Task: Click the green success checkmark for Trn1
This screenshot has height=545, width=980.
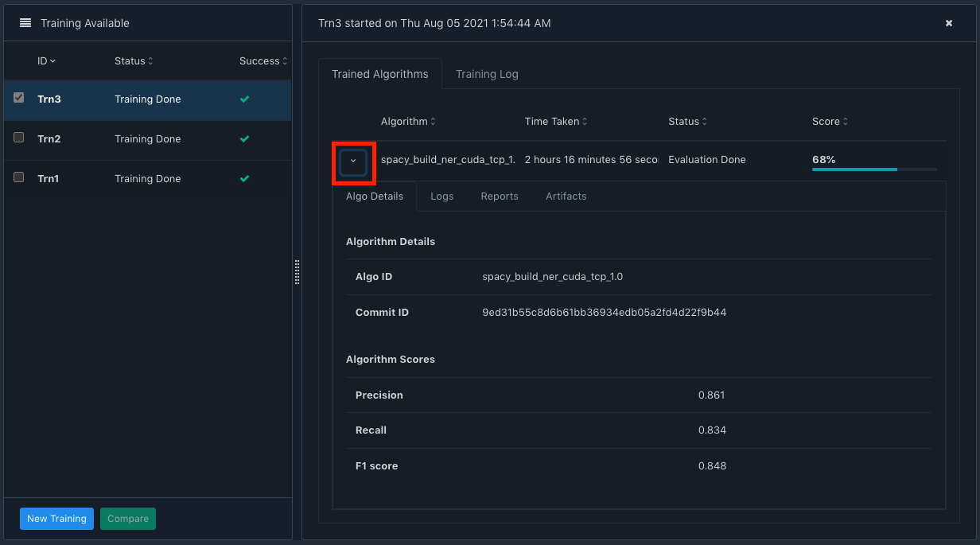Action: click(244, 178)
